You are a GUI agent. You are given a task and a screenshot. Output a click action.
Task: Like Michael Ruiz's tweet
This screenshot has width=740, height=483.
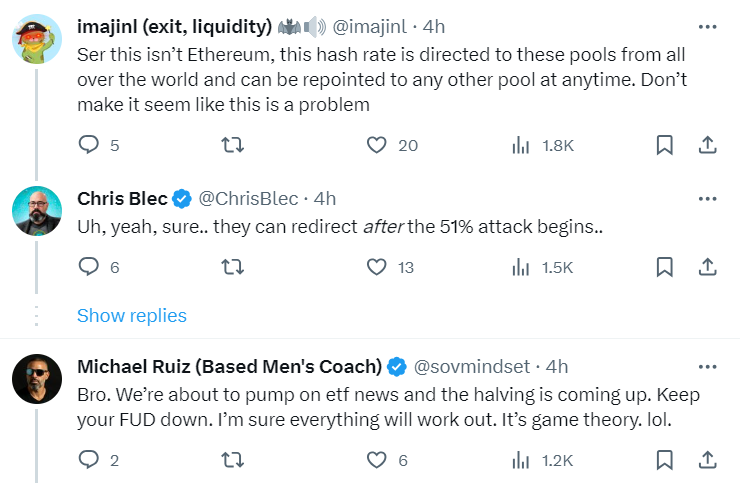click(377, 460)
